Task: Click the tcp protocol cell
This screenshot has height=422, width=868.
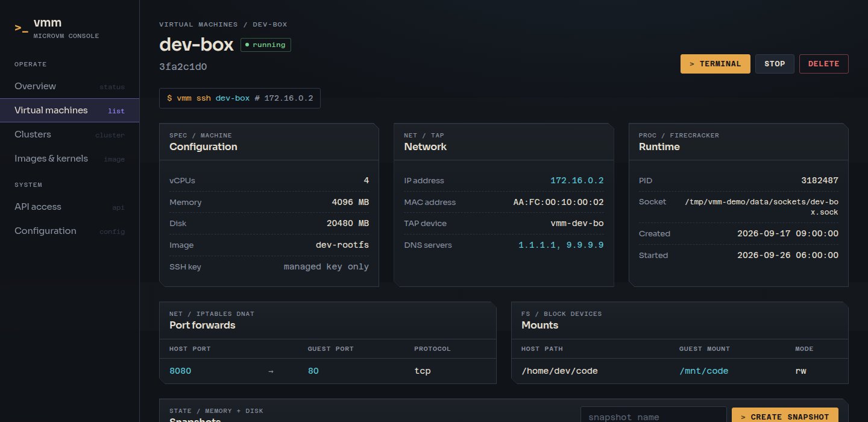Action: [x=423, y=371]
